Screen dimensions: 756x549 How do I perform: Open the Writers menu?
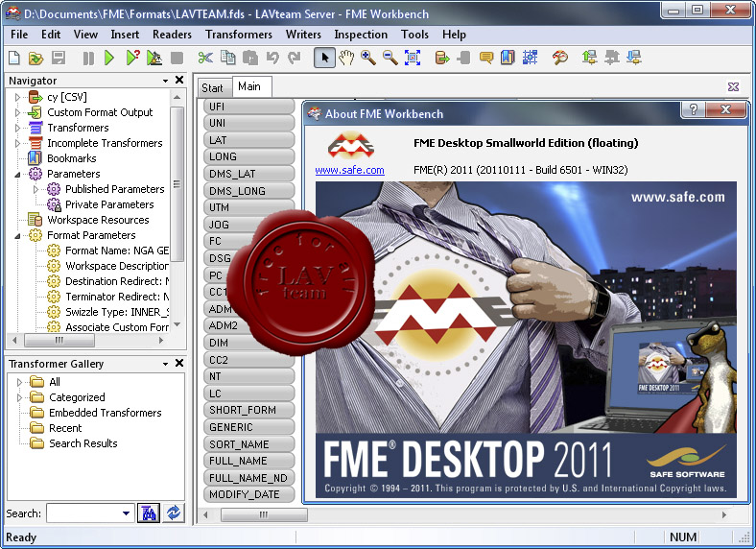tap(303, 35)
